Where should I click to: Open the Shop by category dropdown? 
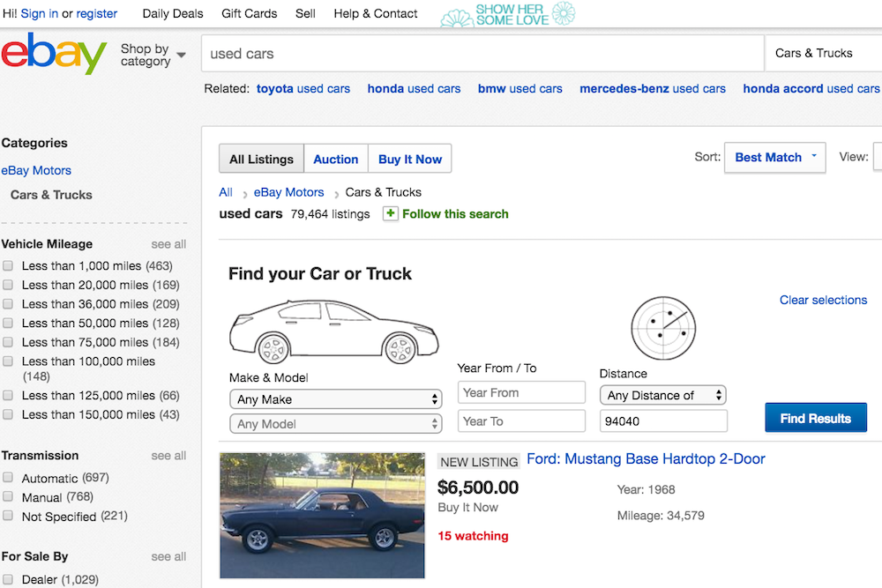(153, 55)
